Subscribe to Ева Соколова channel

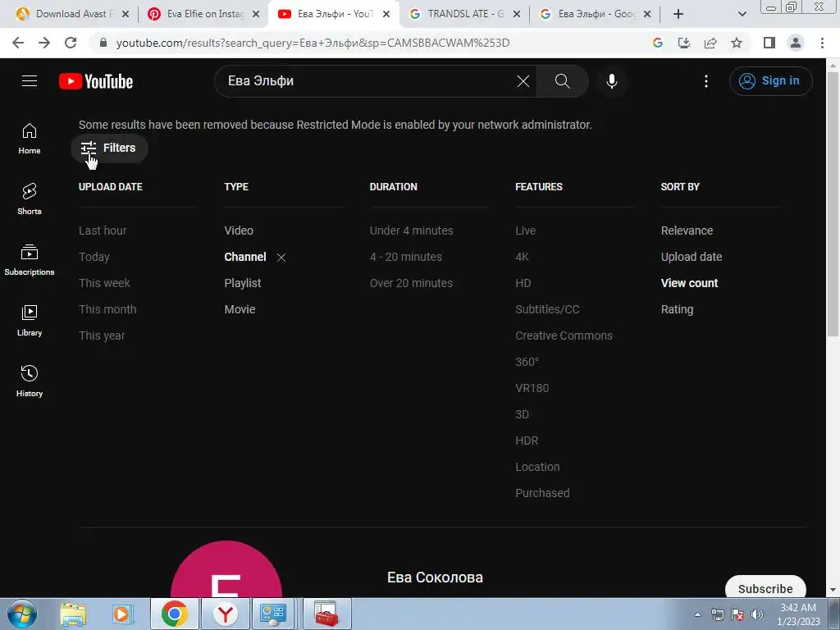tap(765, 587)
